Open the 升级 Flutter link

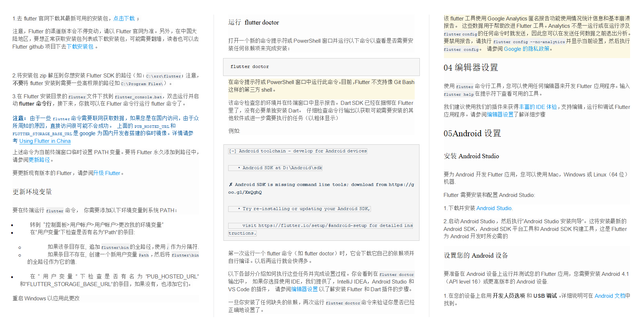pos(107,173)
